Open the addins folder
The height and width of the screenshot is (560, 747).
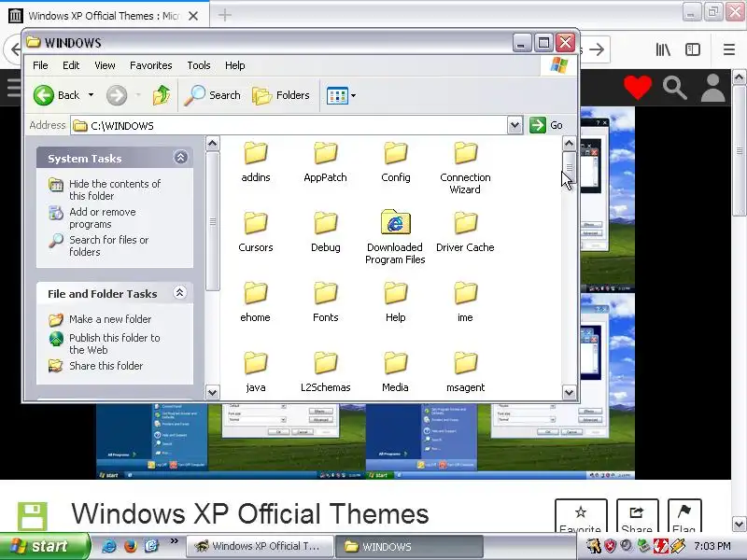click(256, 162)
